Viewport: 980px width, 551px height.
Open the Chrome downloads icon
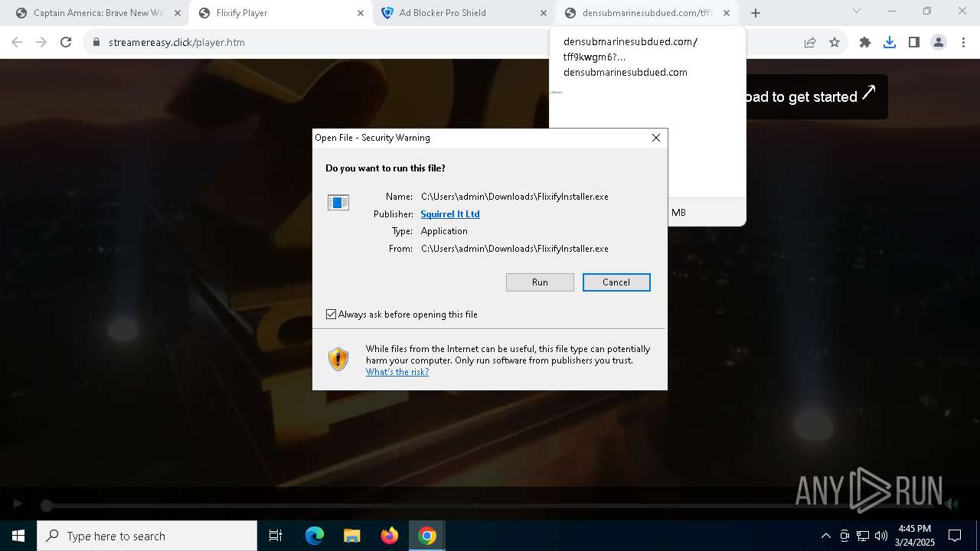(x=890, y=42)
